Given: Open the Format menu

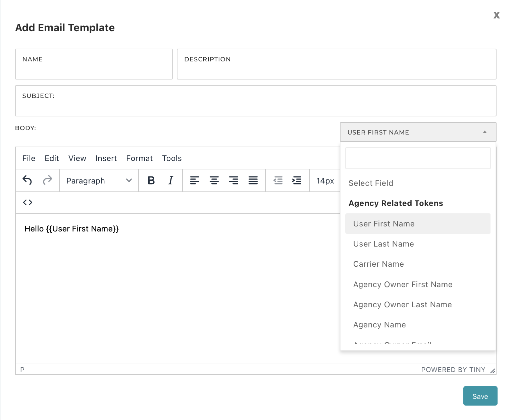Looking at the screenshot, I should [x=139, y=158].
